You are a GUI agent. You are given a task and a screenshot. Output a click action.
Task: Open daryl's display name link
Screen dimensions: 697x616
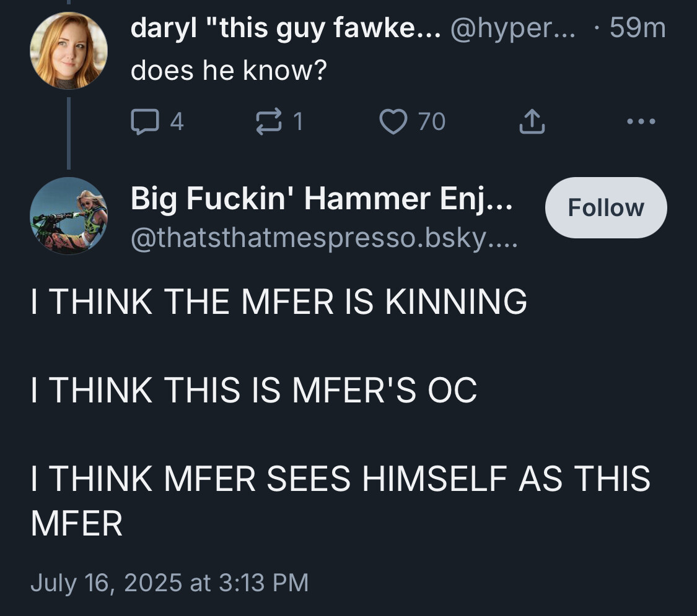point(285,28)
